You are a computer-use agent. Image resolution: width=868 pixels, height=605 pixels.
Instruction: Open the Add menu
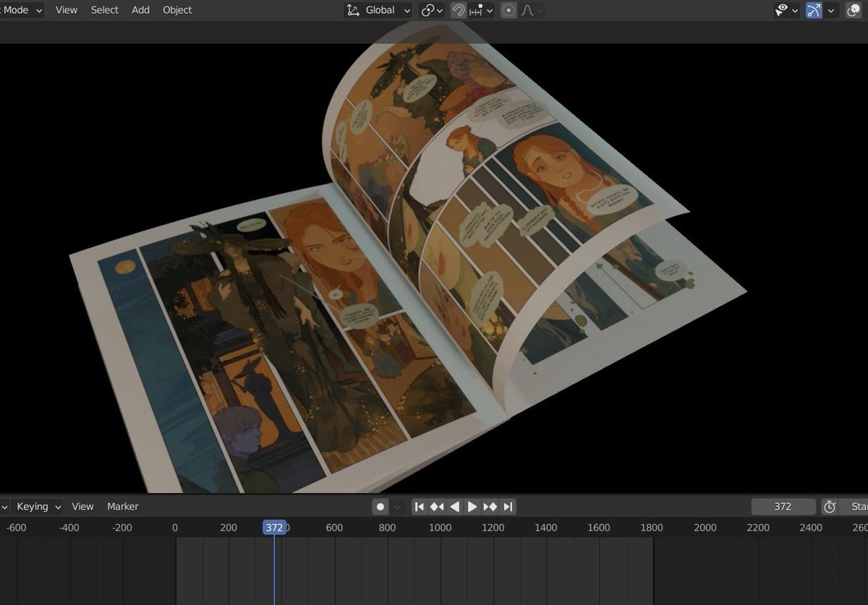[x=141, y=10]
